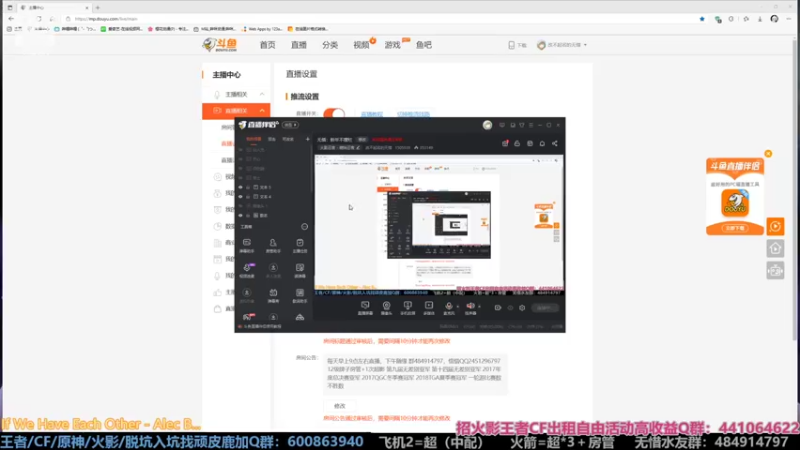Viewport: 800px width, 450px height.
Task: Click the browser refresh icon
Action: (x=39, y=19)
